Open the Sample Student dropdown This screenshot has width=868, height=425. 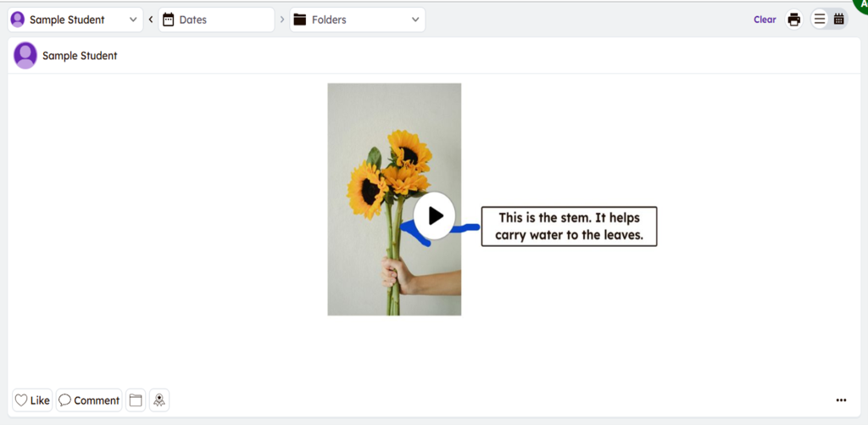[x=75, y=20]
